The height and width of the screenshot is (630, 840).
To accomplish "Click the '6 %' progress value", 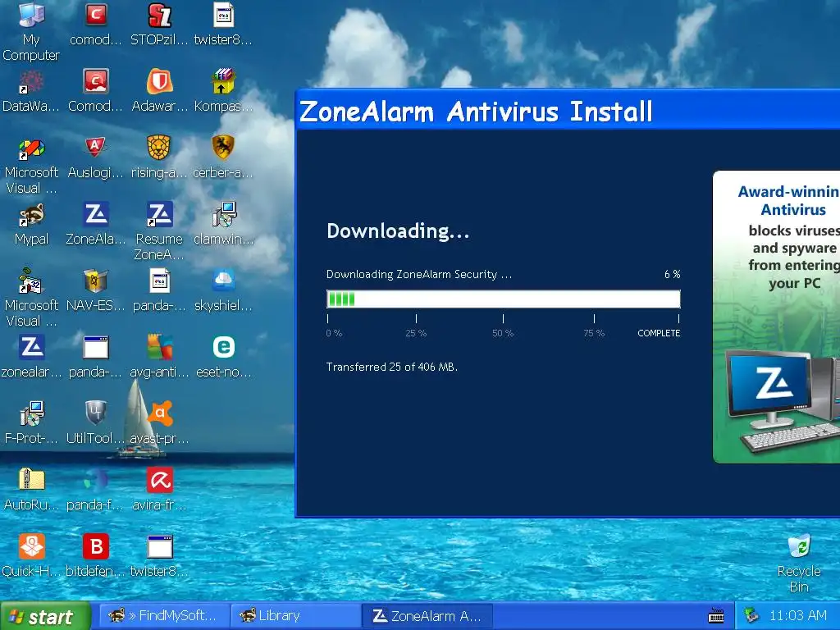I will tap(673, 274).
